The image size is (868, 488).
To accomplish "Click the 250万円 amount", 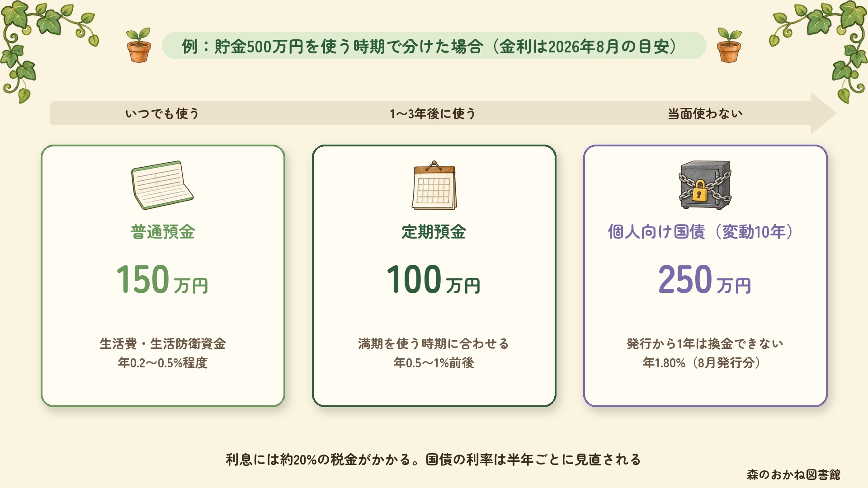I will 705,280.
